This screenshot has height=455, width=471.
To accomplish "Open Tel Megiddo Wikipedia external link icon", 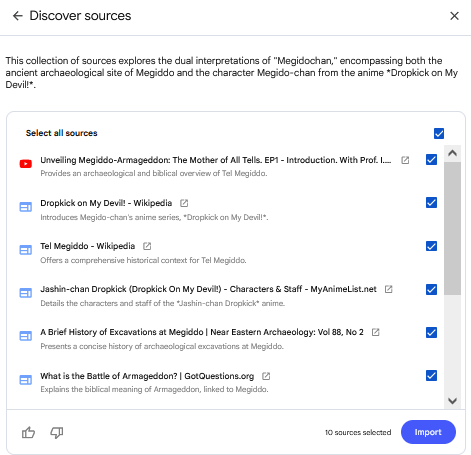I will coord(147,246).
